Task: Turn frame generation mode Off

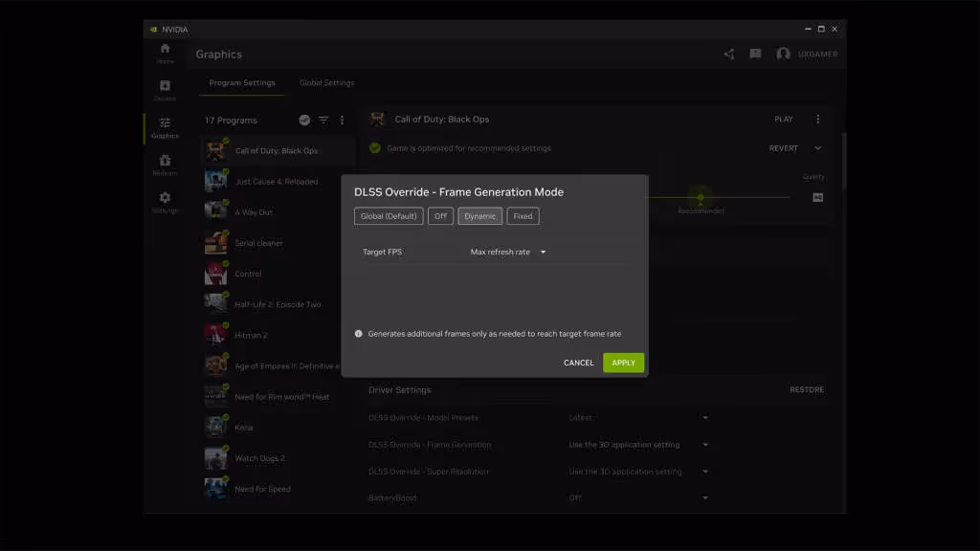Action: 440,216
